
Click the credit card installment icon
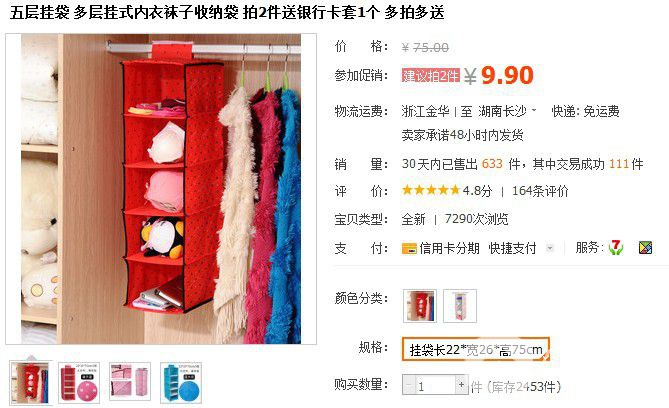click(409, 248)
